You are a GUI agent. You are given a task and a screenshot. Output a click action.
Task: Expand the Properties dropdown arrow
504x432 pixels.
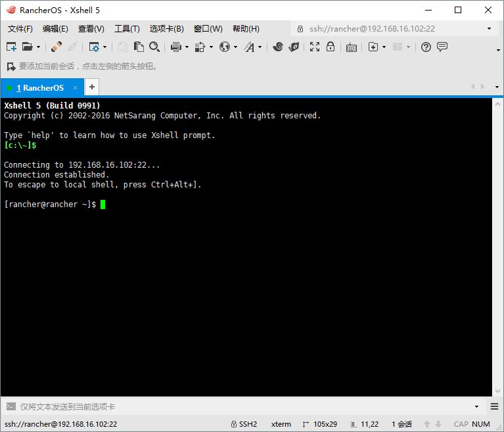[104, 47]
